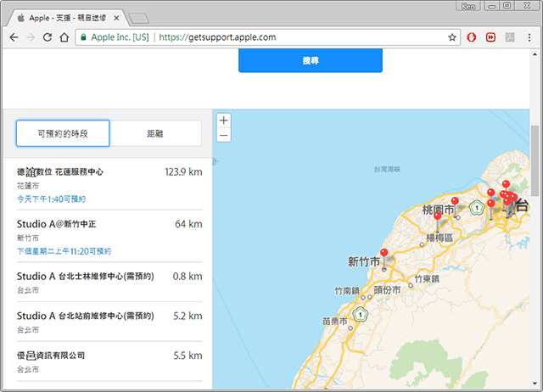Bookmark this page with the star icon
543x392 pixels.
(x=452, y=37)
